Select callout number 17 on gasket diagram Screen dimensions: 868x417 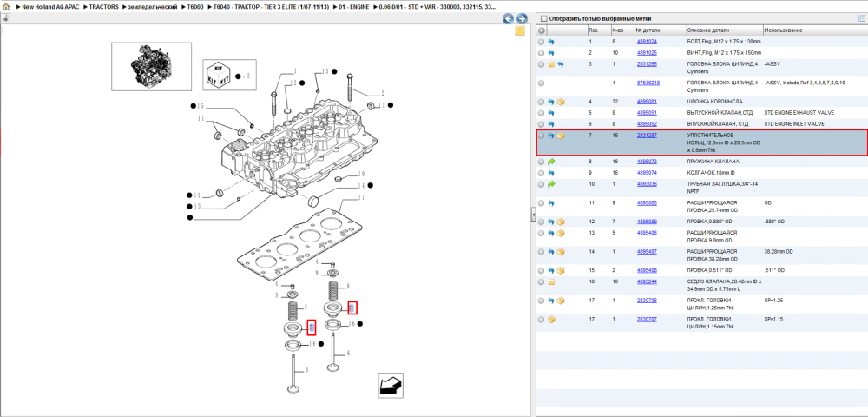pos(360,197)
